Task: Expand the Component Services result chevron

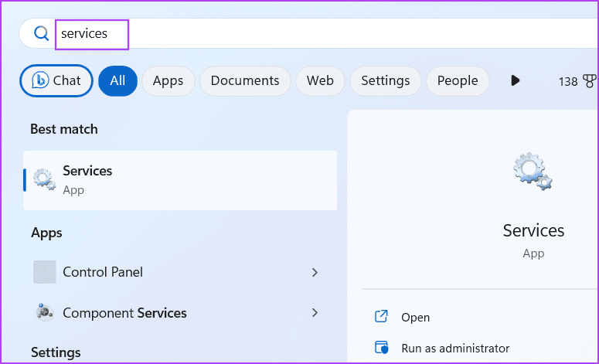Action: tap(315, 313)
